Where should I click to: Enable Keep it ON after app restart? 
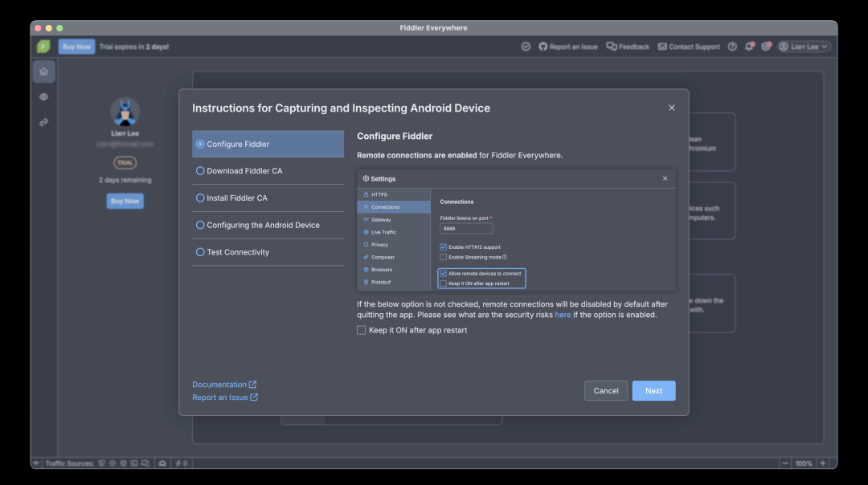(362, 330)
